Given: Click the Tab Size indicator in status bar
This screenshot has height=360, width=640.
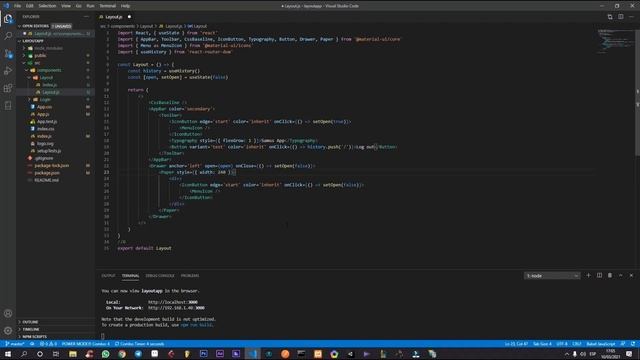Looking at the screenshot, I should pos(542,344).
